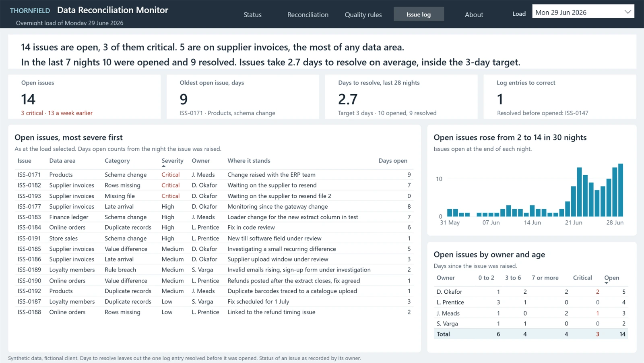The image size is (644, 363).
Task: Select L. Prentice row in owner table
Action: (531, 302)
